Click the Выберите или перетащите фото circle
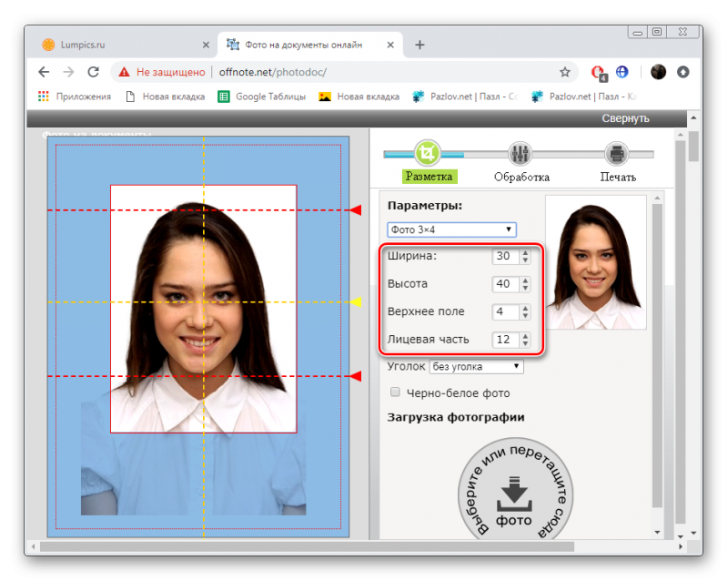728x581 pixels. [515, 489]
